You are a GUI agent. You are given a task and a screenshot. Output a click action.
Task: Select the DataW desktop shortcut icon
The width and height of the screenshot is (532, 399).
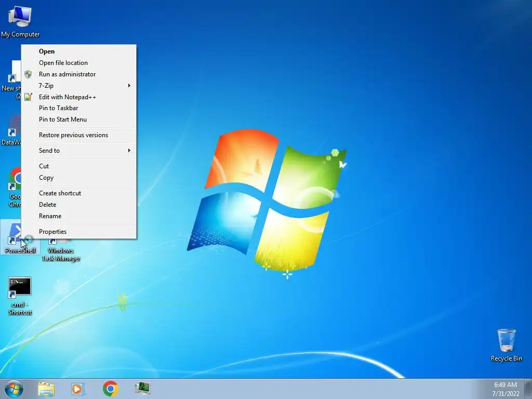click(x=11, y=129)
